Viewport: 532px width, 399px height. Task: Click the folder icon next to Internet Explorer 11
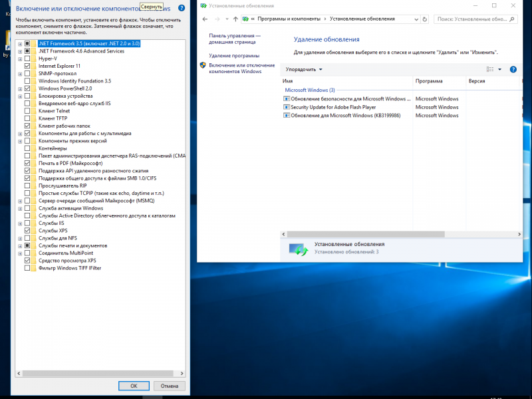pyautogui.click(x=34, y=66)
